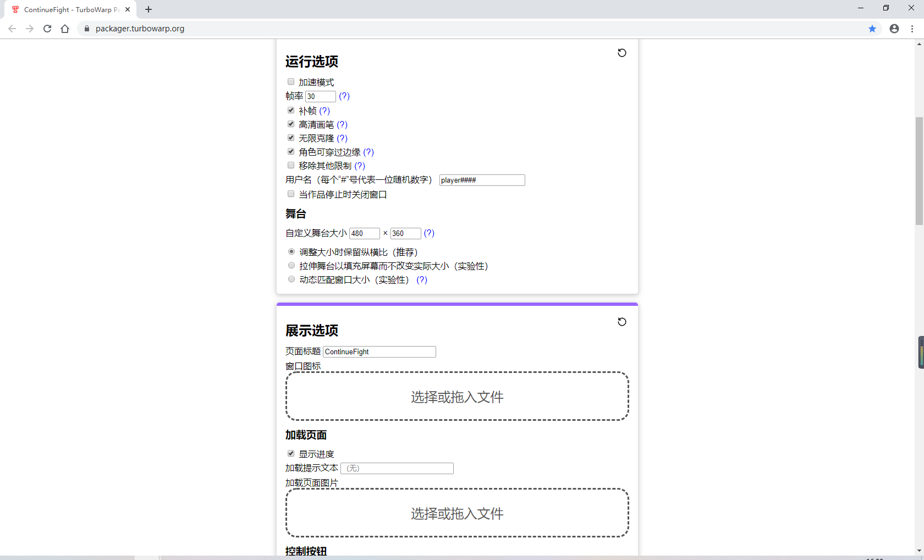Click the scrollbar up arrow

(x=919, y=44)
